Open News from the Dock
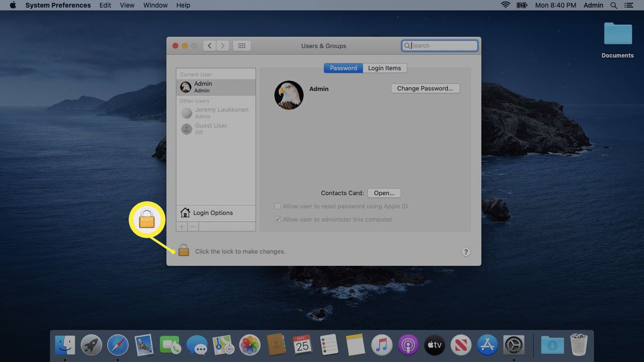 coord(461,346)
